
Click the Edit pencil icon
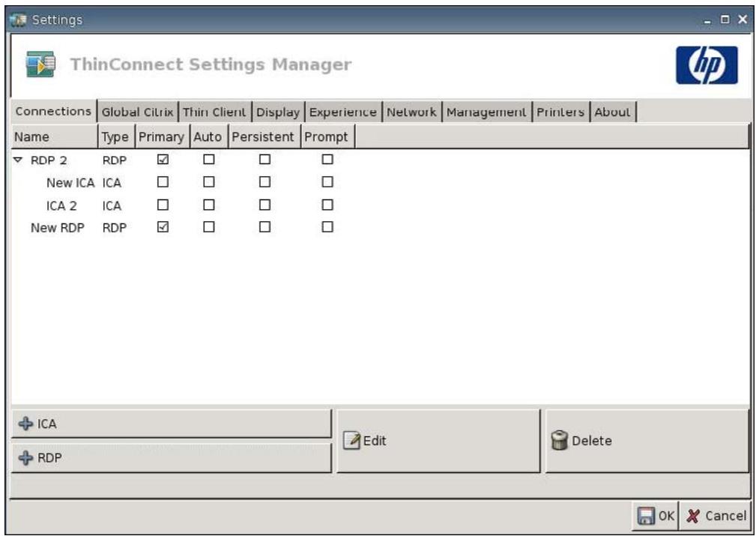(351, 441)
